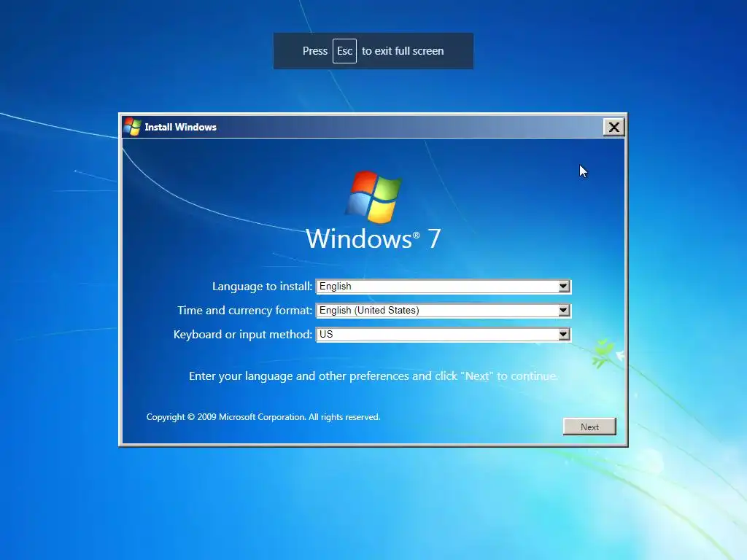
Task: Click the "Keyboard or input method:" label
Action: pyautogui.click(x=242, y=334)
